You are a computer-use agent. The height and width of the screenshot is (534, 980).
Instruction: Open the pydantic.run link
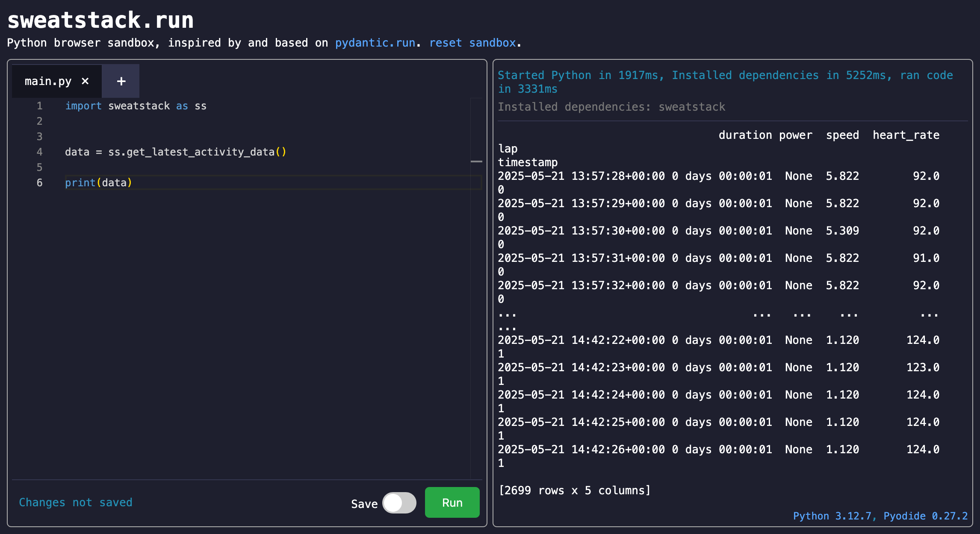coord(375,43)
